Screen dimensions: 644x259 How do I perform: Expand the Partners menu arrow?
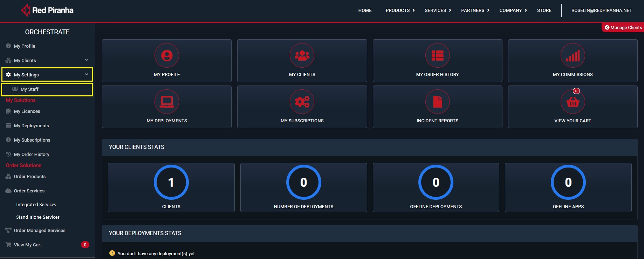(488, 10)
